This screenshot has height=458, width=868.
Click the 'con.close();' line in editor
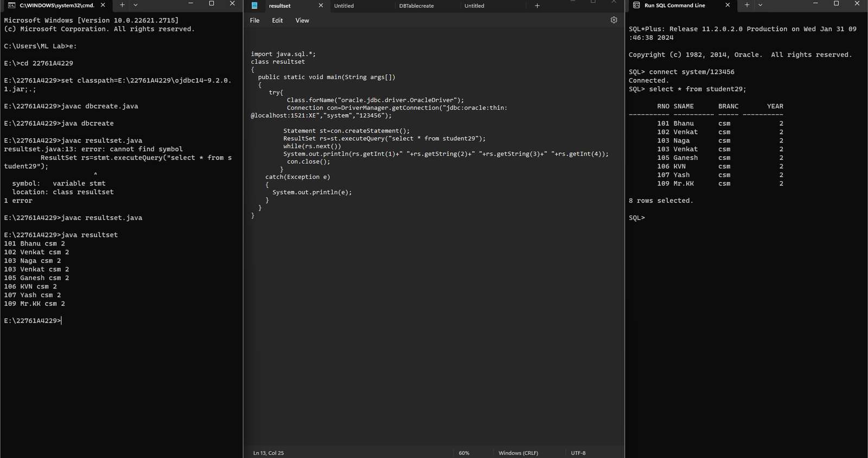pyautogui.click(x=308, y=162)
